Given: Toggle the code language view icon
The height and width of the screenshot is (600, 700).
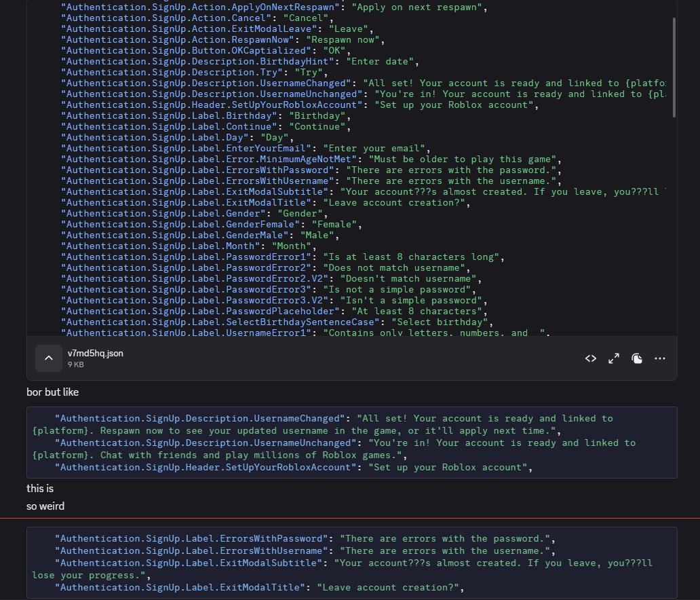Looking at the screenshot, I should (591, 358).
